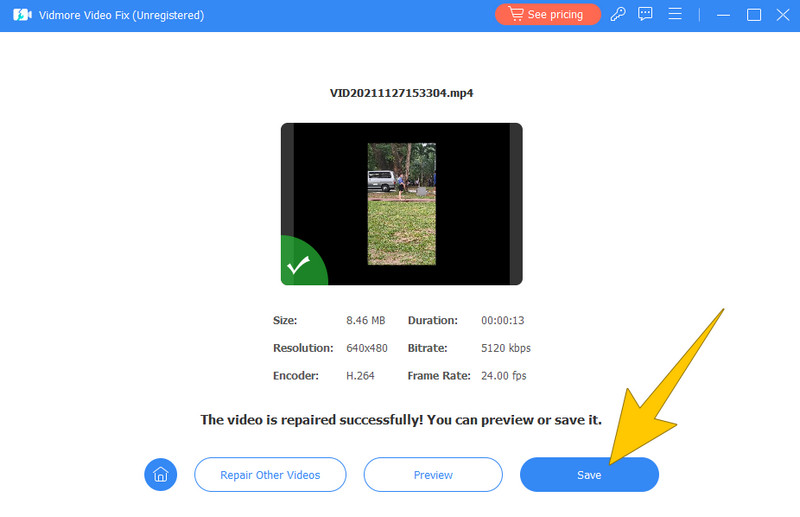Minimize the Vidmore Video Fix window
This screenshot has width=800, height=517.
[x=723, y=15]
